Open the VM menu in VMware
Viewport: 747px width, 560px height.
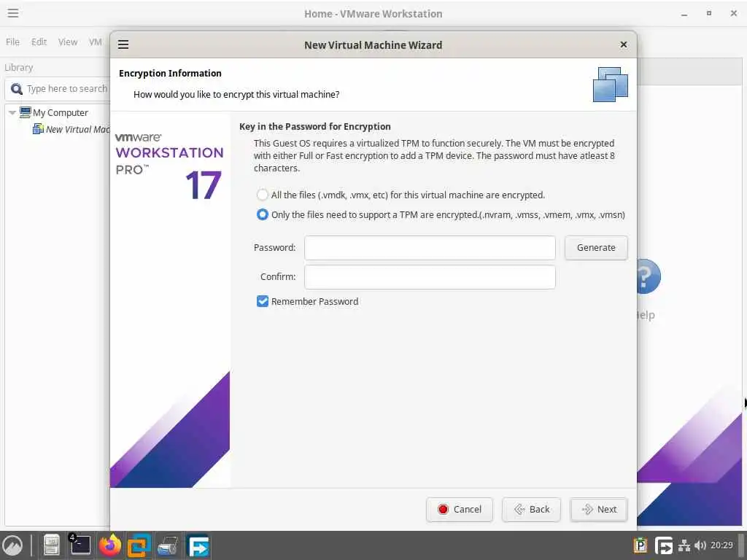click(96, 42)
